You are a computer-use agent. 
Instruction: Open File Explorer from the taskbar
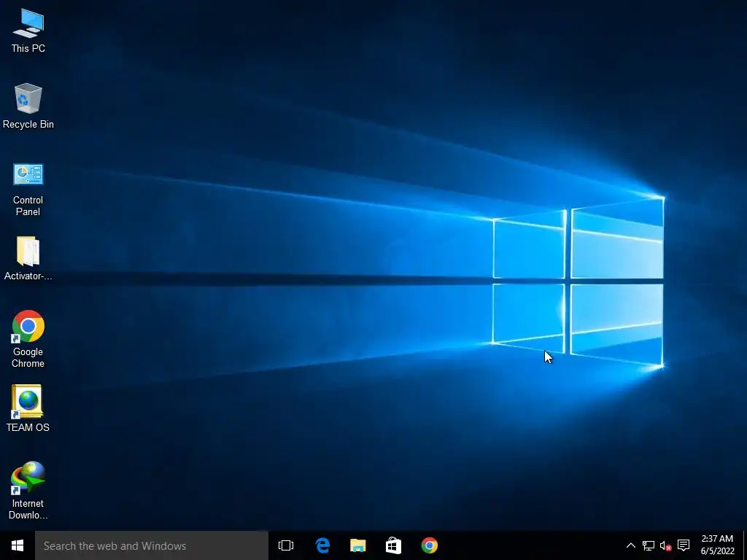357,545
